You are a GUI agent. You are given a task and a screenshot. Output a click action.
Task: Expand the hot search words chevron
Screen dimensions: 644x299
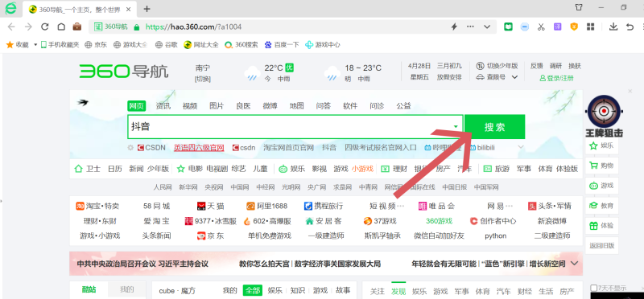pos(521,147)
